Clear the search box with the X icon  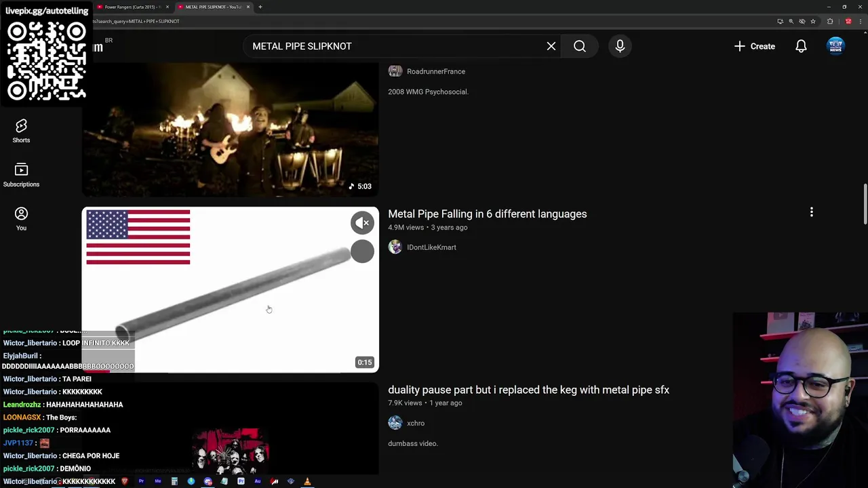coord(551,46)
